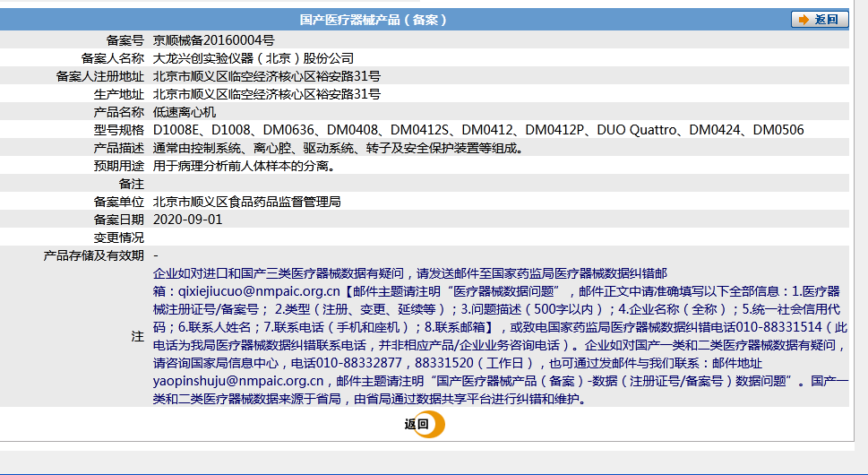Click the 备注 row label
868x475 pixels.
point(131,184)
